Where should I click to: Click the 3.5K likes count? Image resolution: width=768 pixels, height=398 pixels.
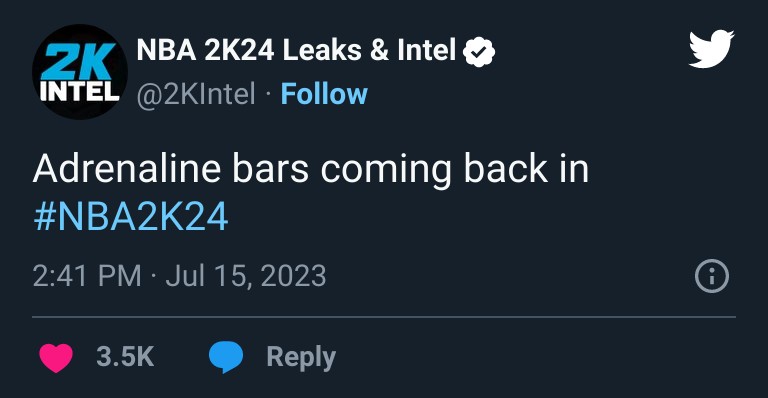coord(125,356)
